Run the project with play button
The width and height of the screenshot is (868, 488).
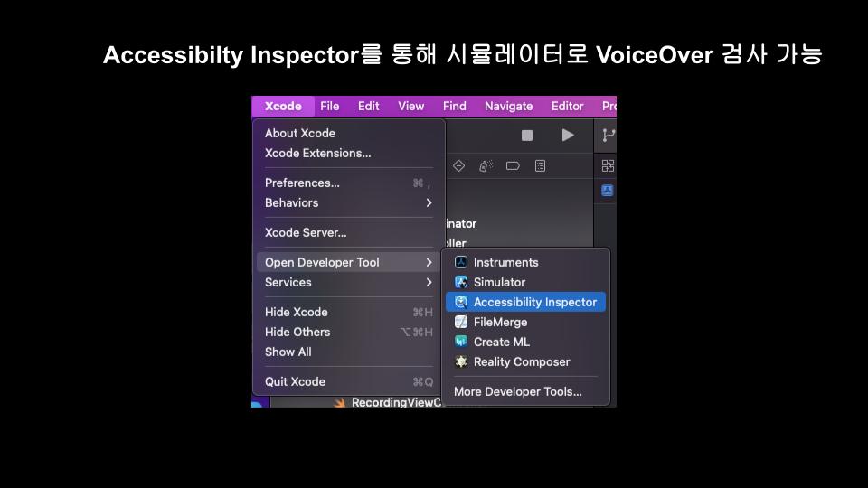tap(568, 136)
